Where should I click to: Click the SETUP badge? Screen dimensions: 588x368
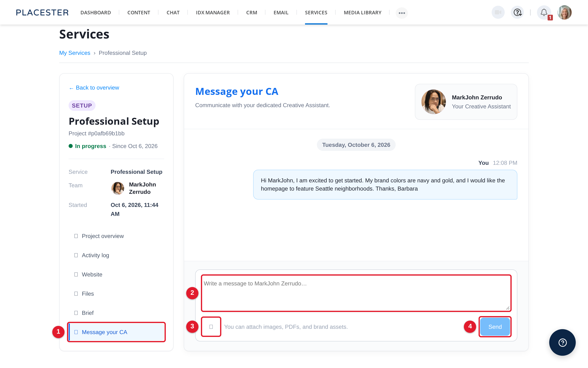82,106
